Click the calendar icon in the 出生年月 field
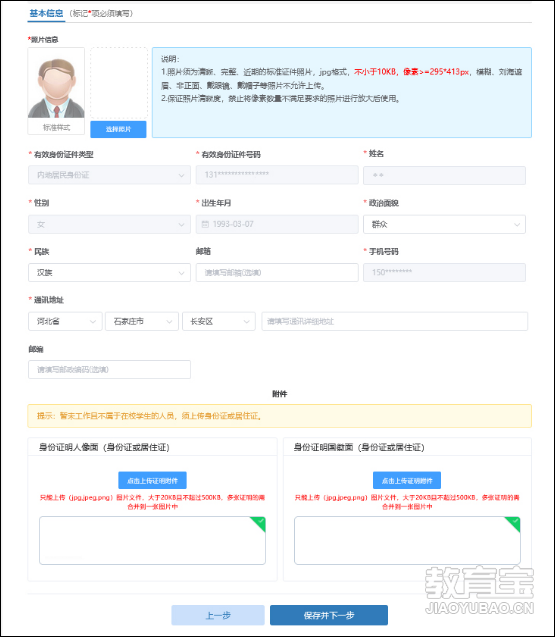The width and height of the screenshot is (555, 637). pos(205,224)
